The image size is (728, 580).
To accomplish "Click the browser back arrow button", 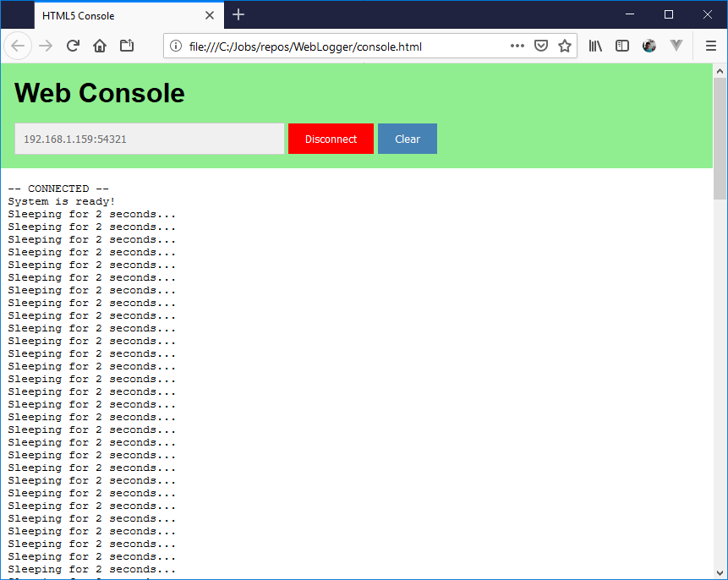I will (18, 47).
